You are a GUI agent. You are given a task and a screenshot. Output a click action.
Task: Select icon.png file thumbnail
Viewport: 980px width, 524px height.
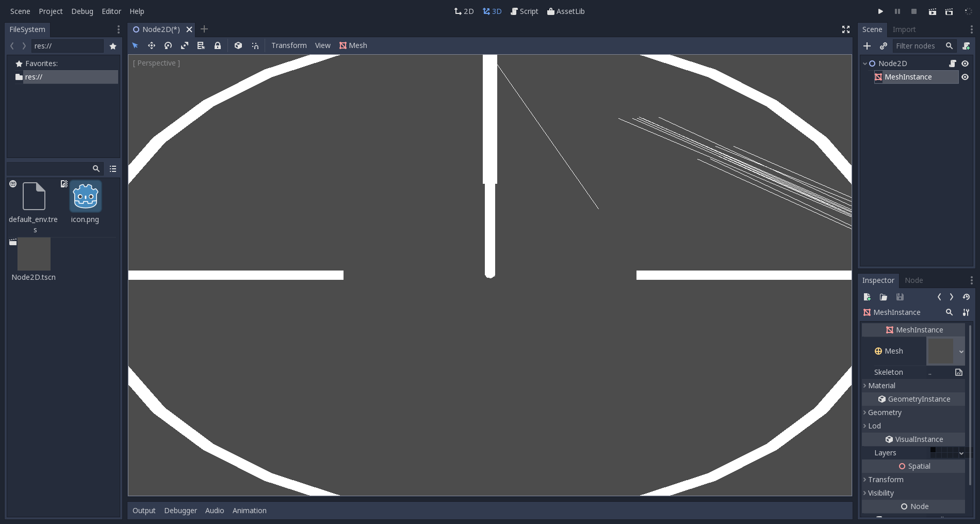click(86, 196)
